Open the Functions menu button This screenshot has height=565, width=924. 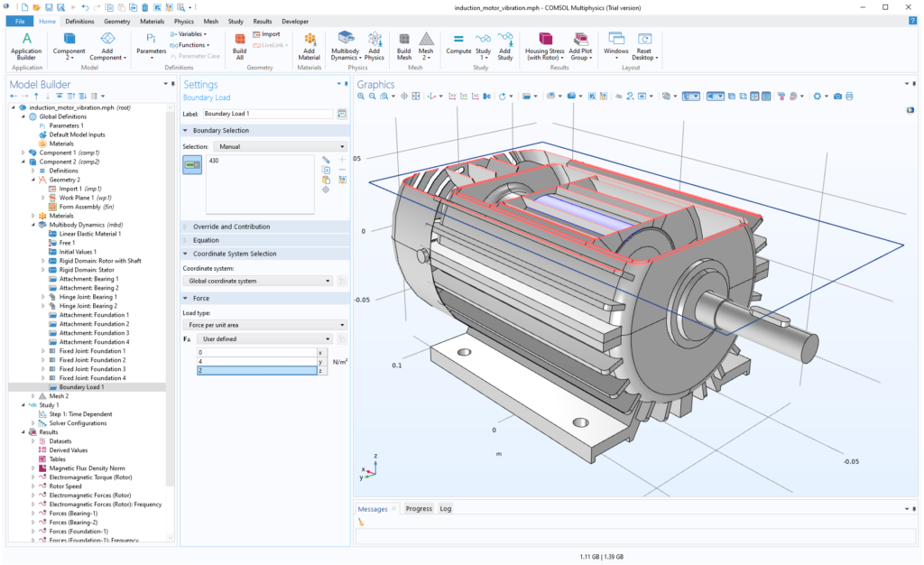click(x=189, y=45)
